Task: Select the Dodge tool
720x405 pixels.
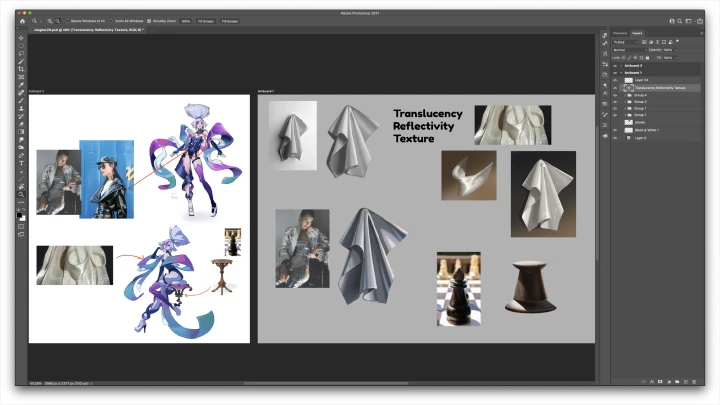Action: (21, 147)
